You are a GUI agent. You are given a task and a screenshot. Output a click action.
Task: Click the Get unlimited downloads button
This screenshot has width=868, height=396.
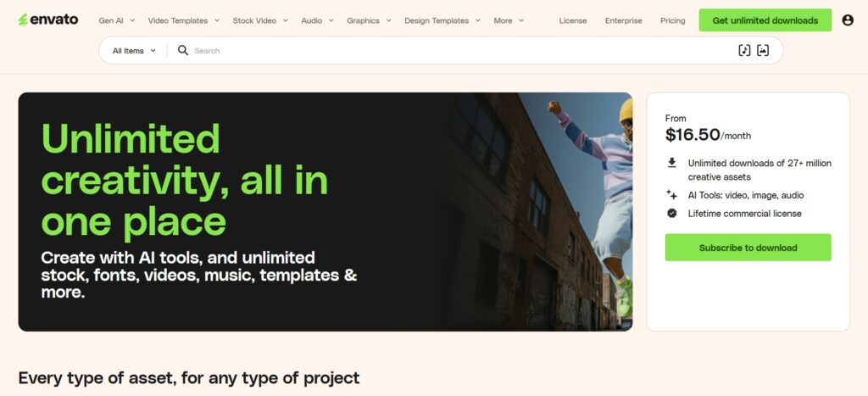tap(765, 20)
